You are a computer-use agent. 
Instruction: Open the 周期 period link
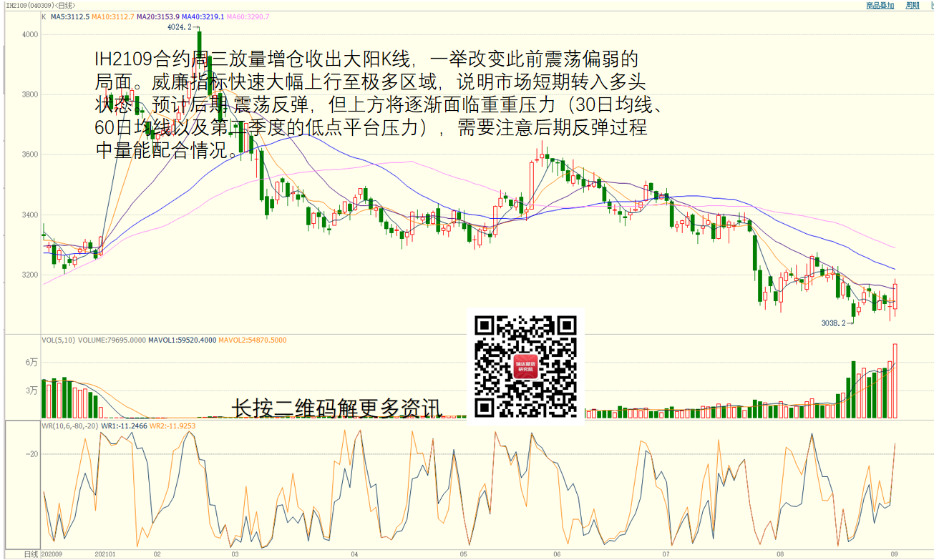coord(912,6)
